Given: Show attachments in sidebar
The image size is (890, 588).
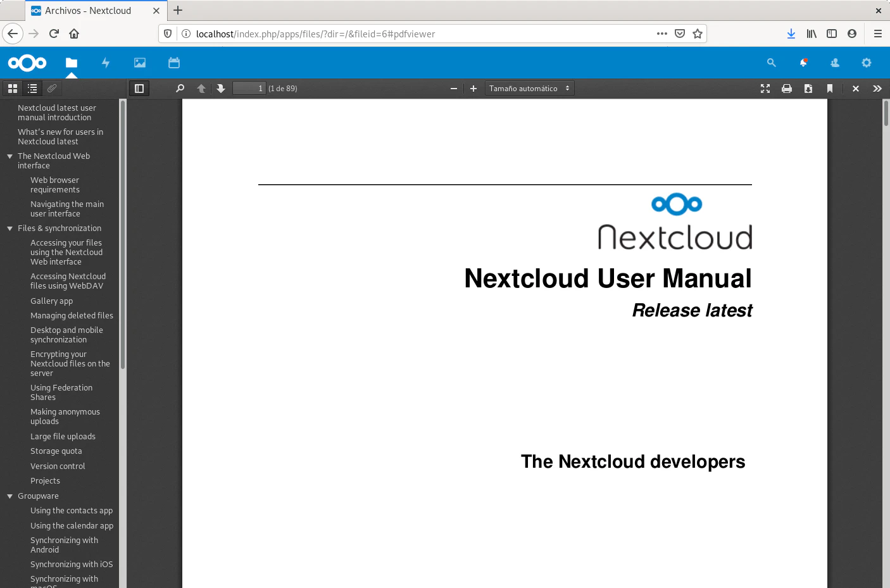Looking at the screenshot, I should pyautogui.click(x=52, y=89).
